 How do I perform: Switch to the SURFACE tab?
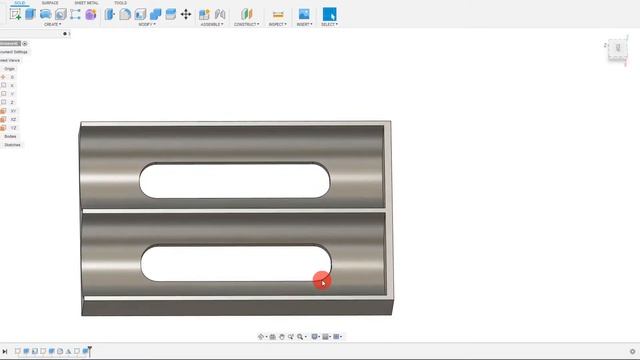50,3
